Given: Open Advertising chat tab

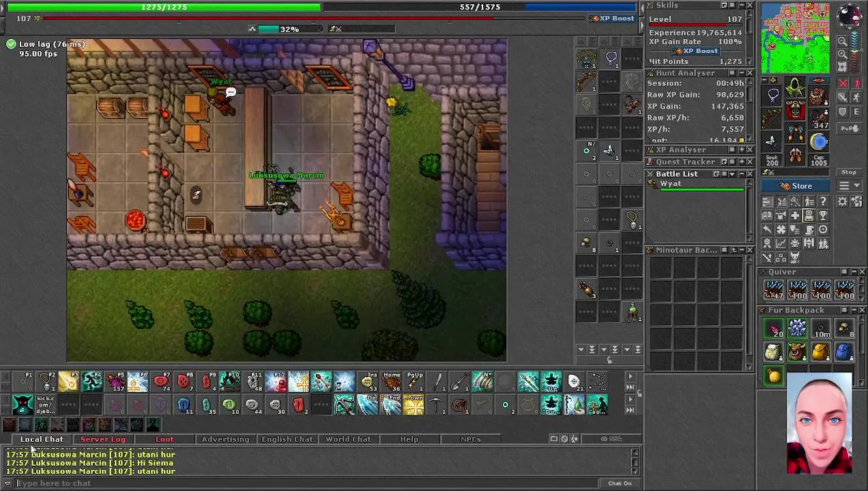Looking at the screenshot, I should pyautogui.click(x=225, y=440).
